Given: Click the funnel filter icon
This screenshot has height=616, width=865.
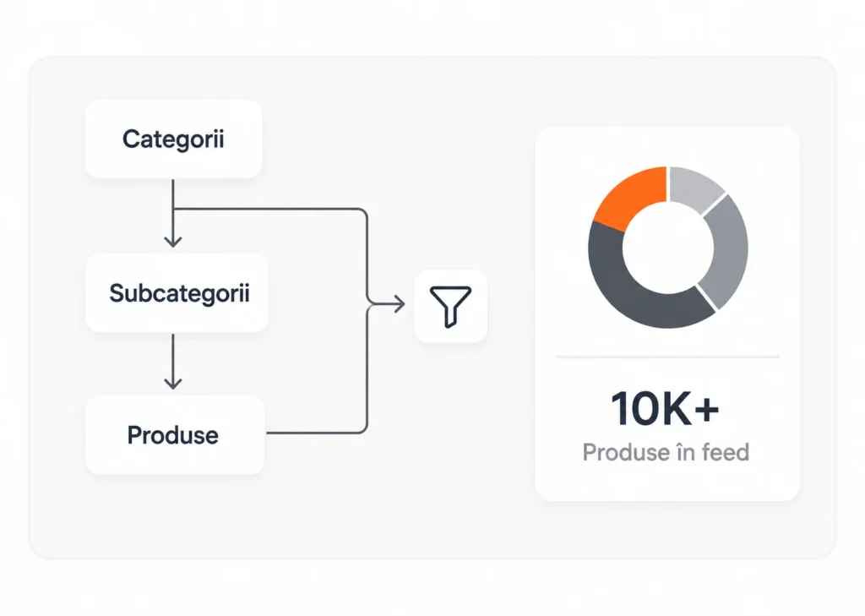Looking at the screenshot, I should coord(450,307).
